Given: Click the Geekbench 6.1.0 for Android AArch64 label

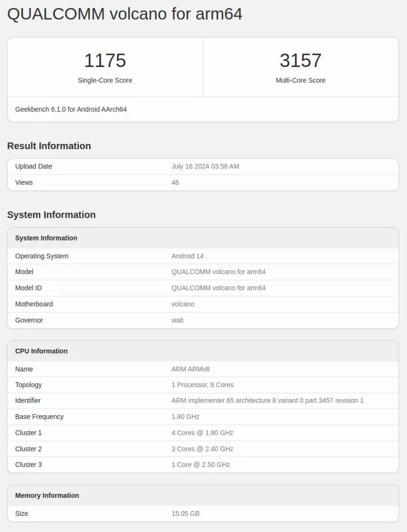Looking at the screenshot, I should pyautogui.click(x=70, y=109).
